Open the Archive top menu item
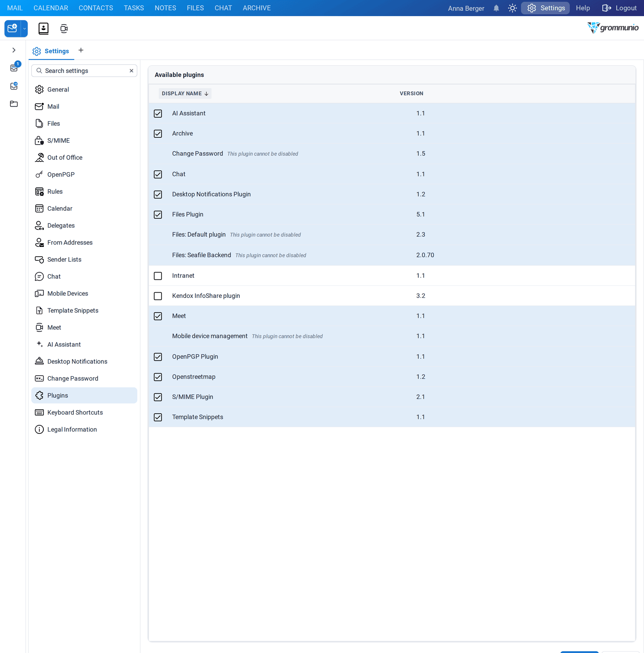The image size is (644, 653). click(x=257, y=8)
